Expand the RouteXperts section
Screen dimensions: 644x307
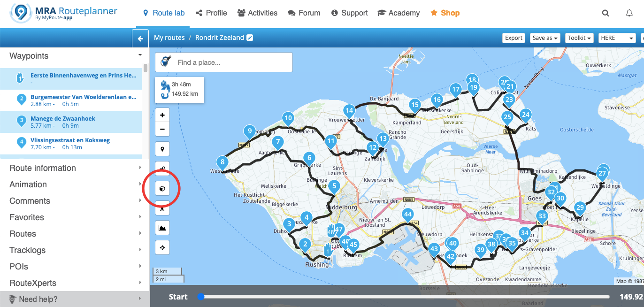75,283
